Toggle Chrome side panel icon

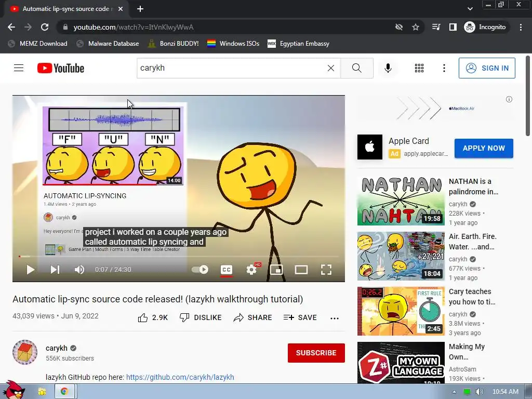click(x=453, y=27)
